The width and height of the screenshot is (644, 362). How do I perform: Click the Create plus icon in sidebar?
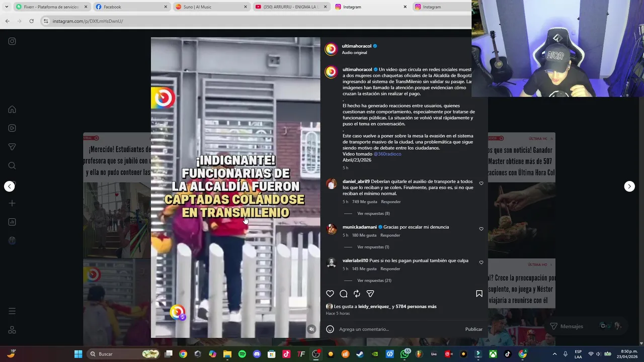12,203
